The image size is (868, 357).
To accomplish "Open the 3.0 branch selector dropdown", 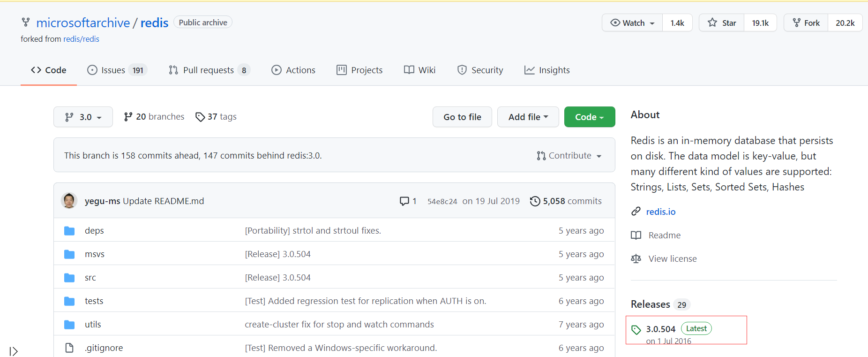I will (83, 117).
